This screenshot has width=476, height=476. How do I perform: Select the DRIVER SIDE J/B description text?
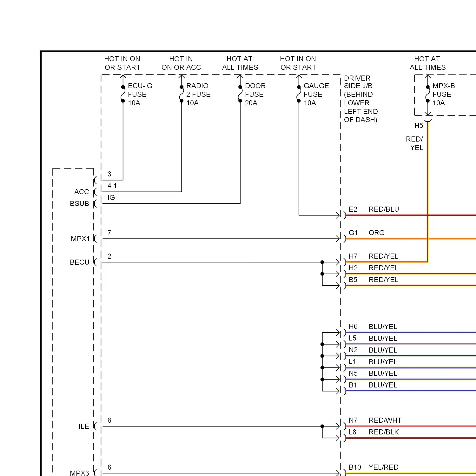coord(361,99)
